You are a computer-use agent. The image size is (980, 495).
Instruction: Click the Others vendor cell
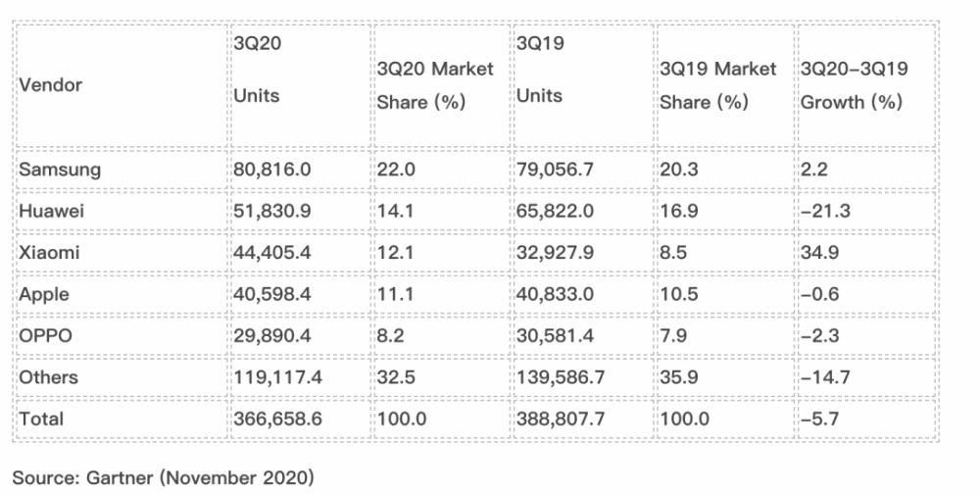tap(49, 377)
